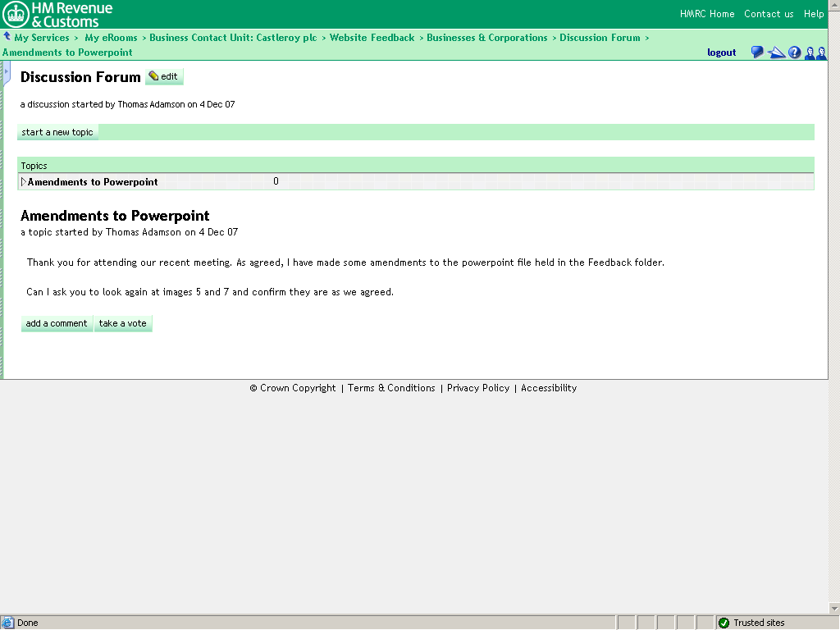This screenshot has width=840, height=630.
Task: Expand the Amendments to Powerpoint topic triangle
Action: (24, 182)
